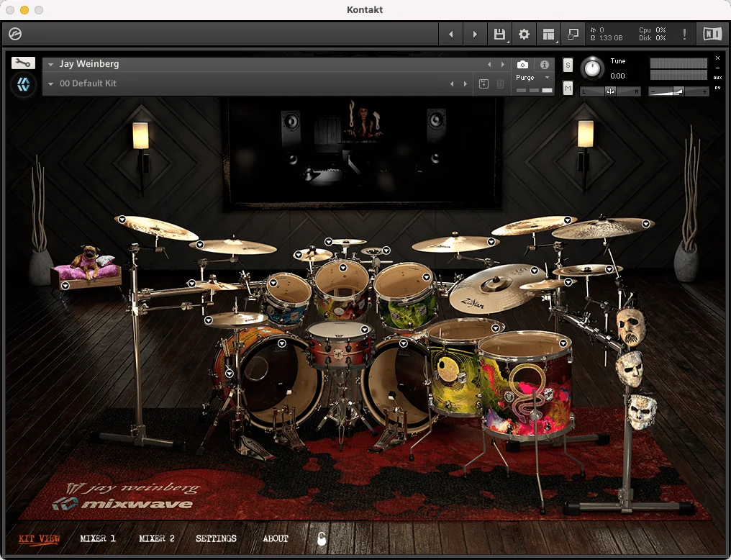Open the ABOUT tab
The width and height of the screenshot is (731, 560).
[275, 538]
